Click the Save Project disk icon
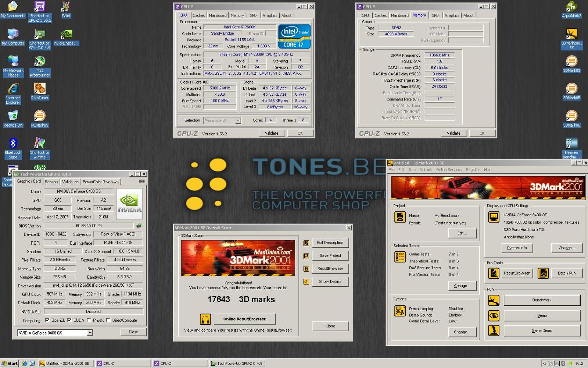The height and width of the screenshot is (368, 588). click(x=306, y=256)
